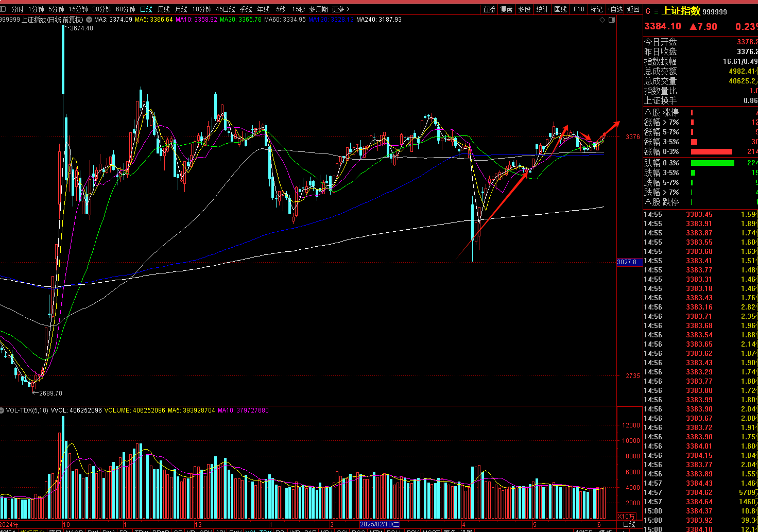This screenshot has width=758, height=532.
Task: Click the 2024年 label on time axis
Action: click(9, 525)
